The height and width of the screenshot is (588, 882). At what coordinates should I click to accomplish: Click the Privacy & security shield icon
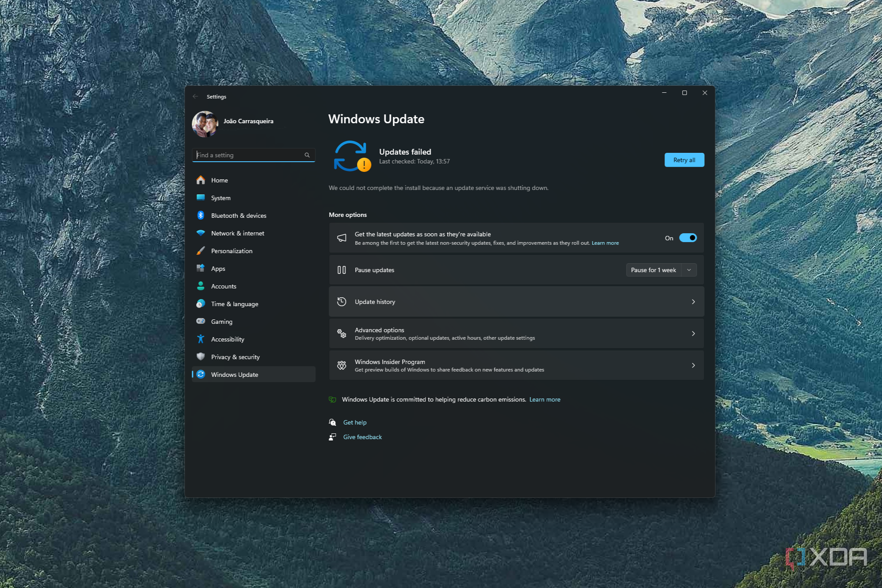pyautogui.click(x=201, y=357)
